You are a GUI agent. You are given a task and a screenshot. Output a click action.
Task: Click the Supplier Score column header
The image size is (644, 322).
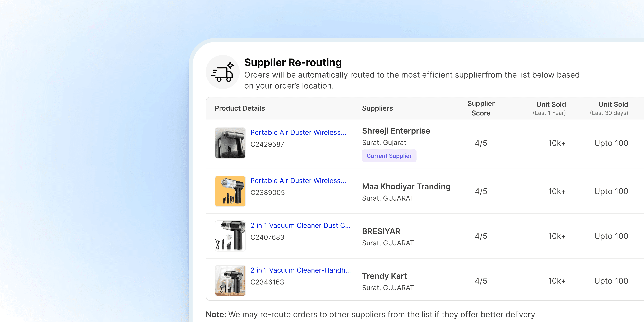(x=481, y=108)
